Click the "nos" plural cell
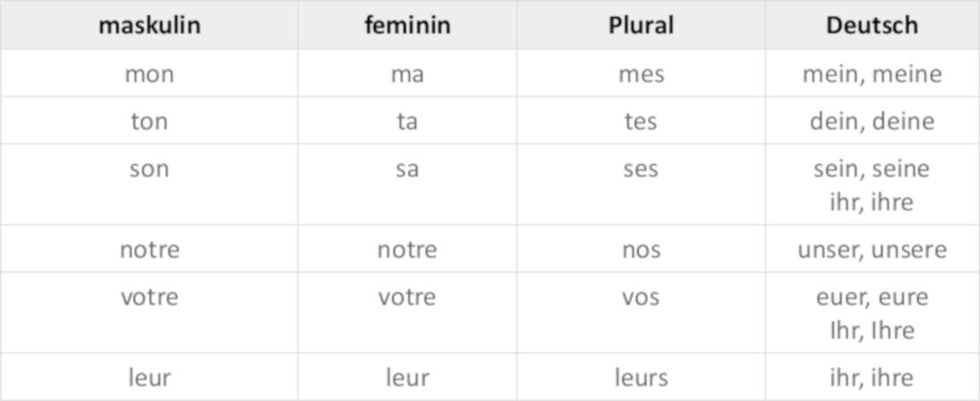 [641, 250]
